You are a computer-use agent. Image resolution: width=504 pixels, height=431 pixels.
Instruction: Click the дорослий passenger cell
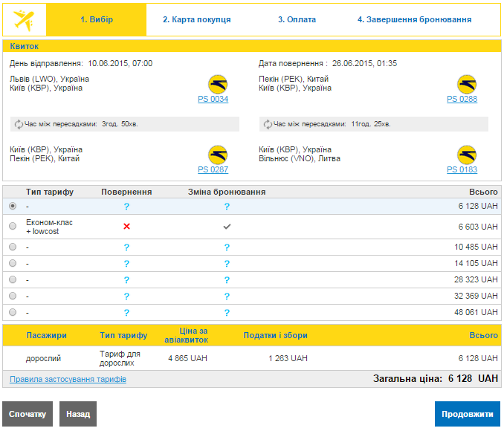[x=43, y=358]
